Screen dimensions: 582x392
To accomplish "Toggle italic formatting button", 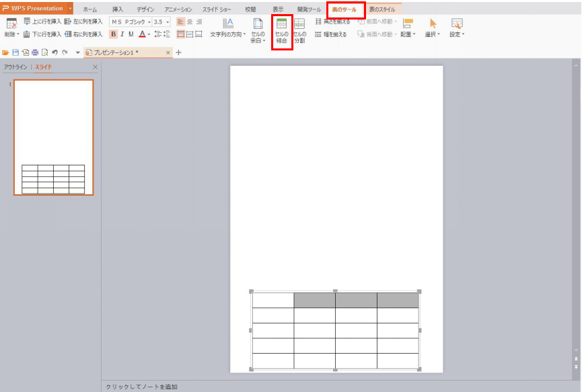I will (x=122, y=34).
